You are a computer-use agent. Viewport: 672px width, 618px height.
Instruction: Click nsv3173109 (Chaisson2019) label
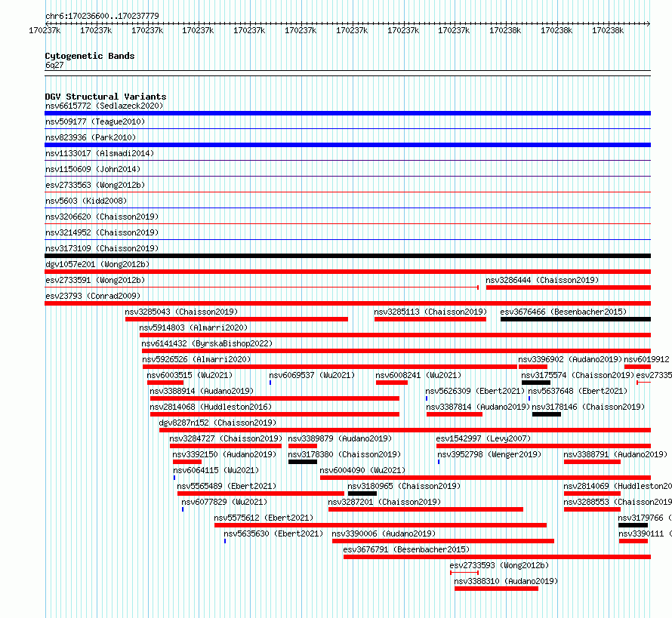point(102,248)
